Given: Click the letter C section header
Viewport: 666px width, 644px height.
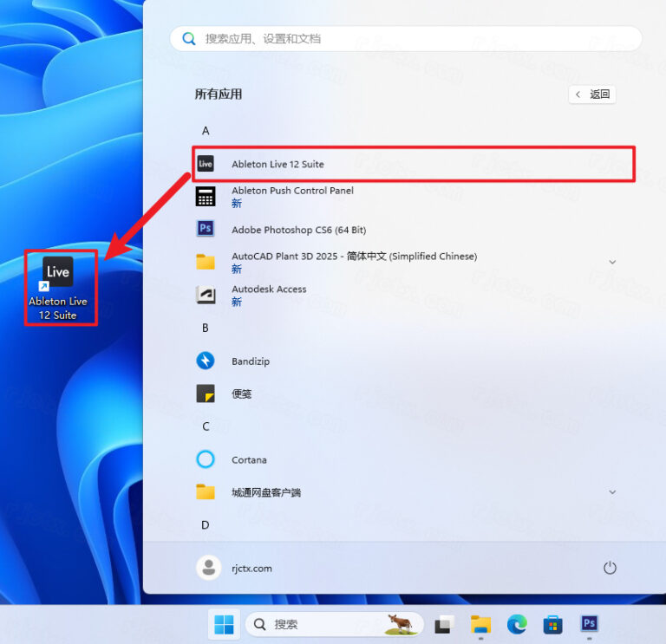Looking at the screenshot, I should point(206,426).
